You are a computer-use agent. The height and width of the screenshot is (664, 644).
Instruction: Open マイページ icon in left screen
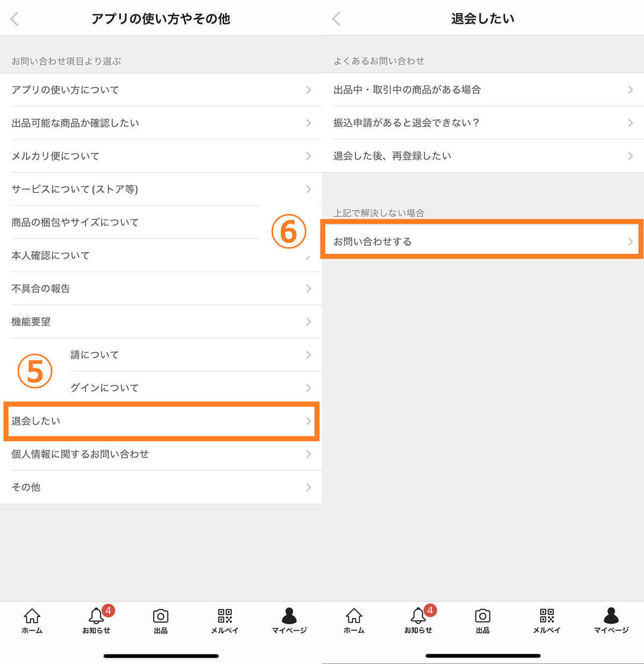289,620
